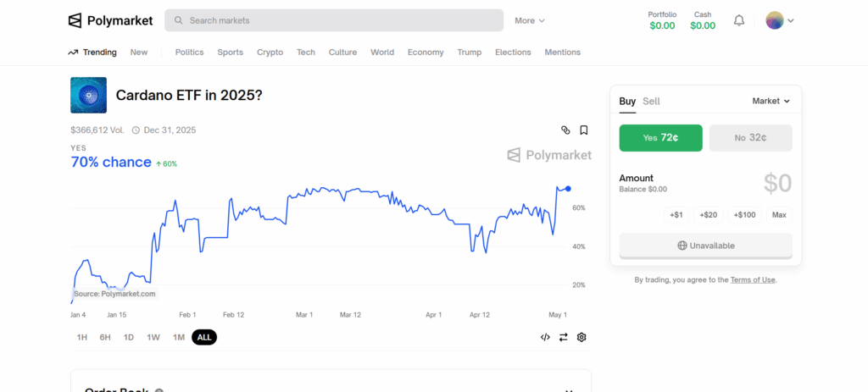Click the clock icon beside Dec 31, 2025
The image size is (868, 392).
[136, 130]
